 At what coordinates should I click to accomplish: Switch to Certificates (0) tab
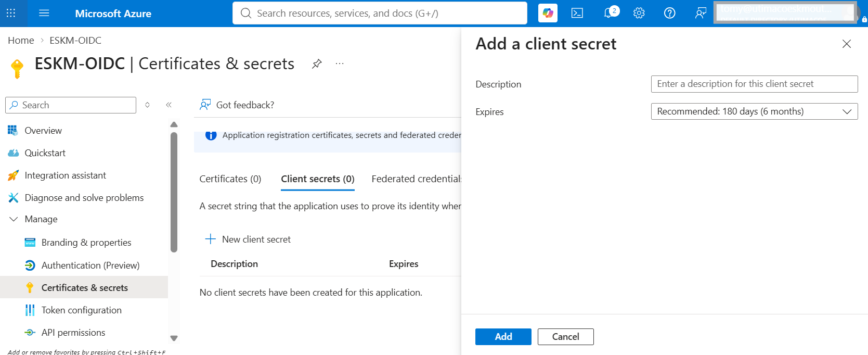[x=230, y=179]
